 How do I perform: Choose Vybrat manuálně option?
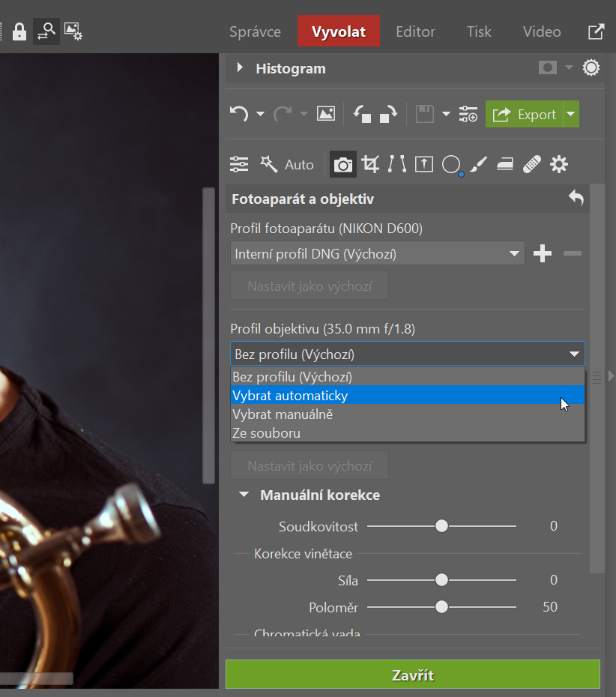click(x=408, y=414)
